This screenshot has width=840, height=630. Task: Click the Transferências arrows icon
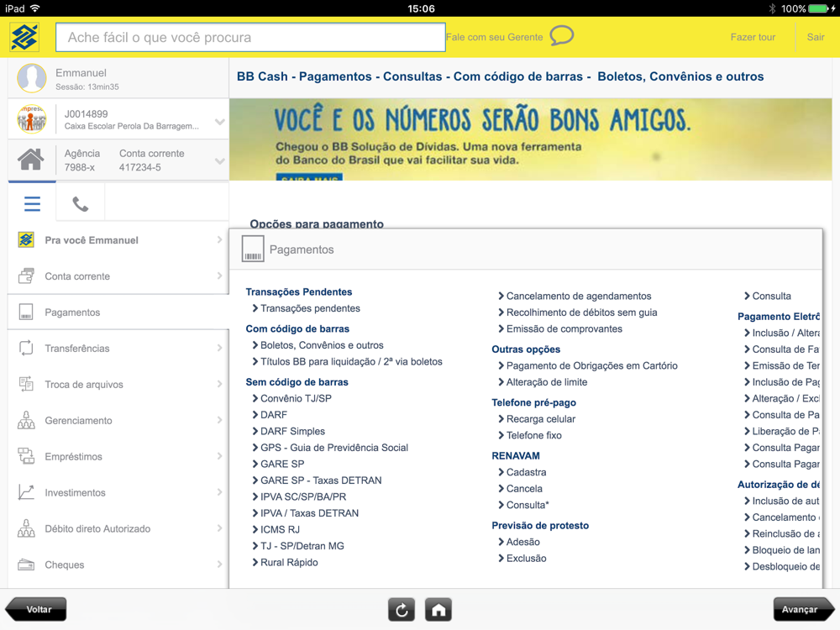pos(26,348)
